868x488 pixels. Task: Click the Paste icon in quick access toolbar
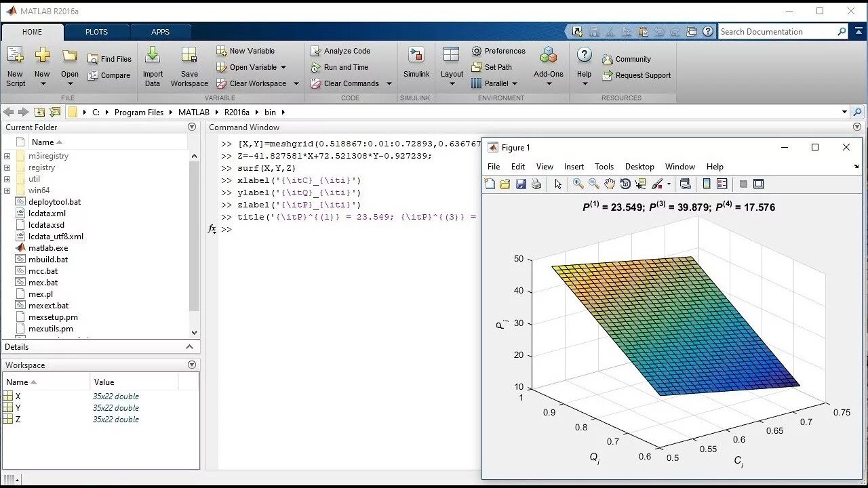point(643,31)
